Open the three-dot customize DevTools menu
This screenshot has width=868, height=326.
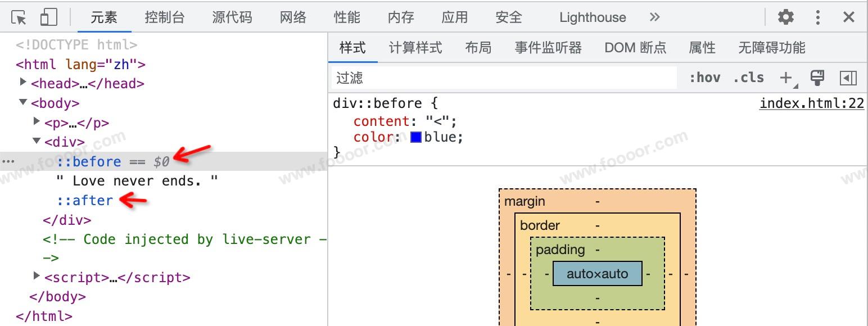coord(817,17)
